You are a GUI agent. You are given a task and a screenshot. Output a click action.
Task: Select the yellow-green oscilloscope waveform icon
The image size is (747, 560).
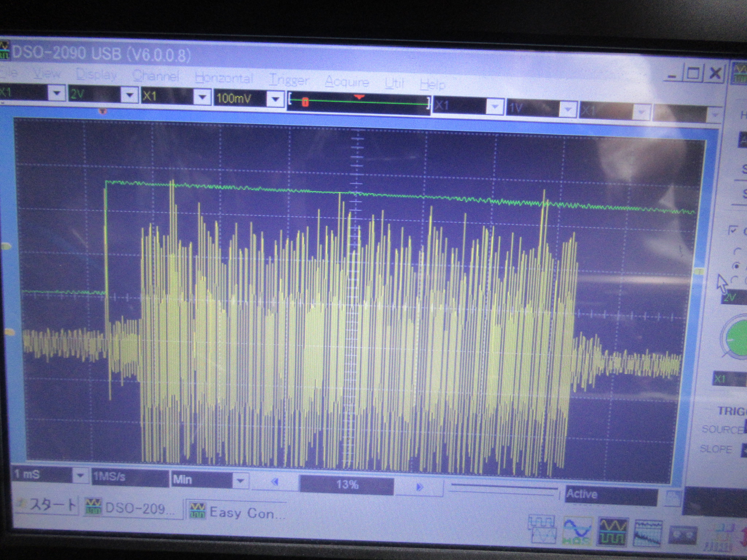pyautogui.click(x=613, y=532)
